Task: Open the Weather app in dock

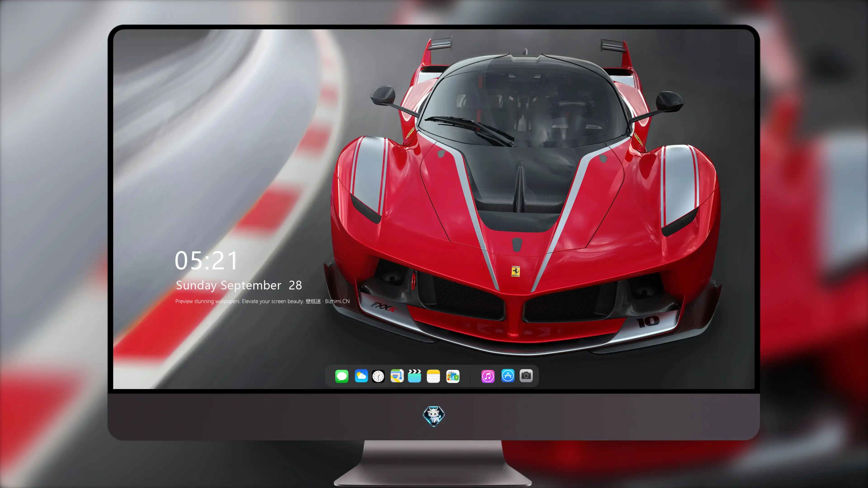Action: click(361, 376)
